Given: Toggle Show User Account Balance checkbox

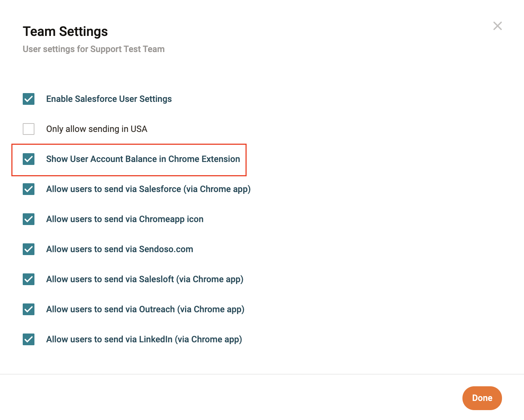Looking at the screenshot, I should (29, 159).
